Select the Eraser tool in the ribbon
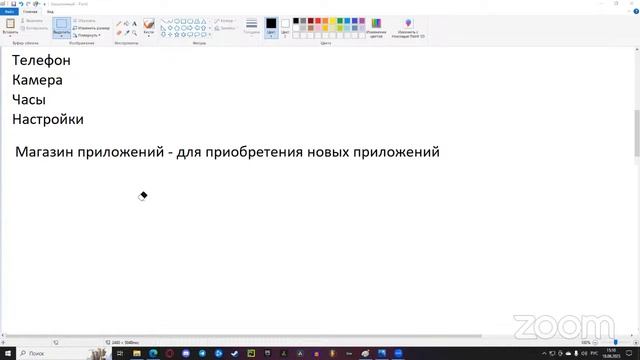Viewport: 640px width, 360px height. point(119,33)
